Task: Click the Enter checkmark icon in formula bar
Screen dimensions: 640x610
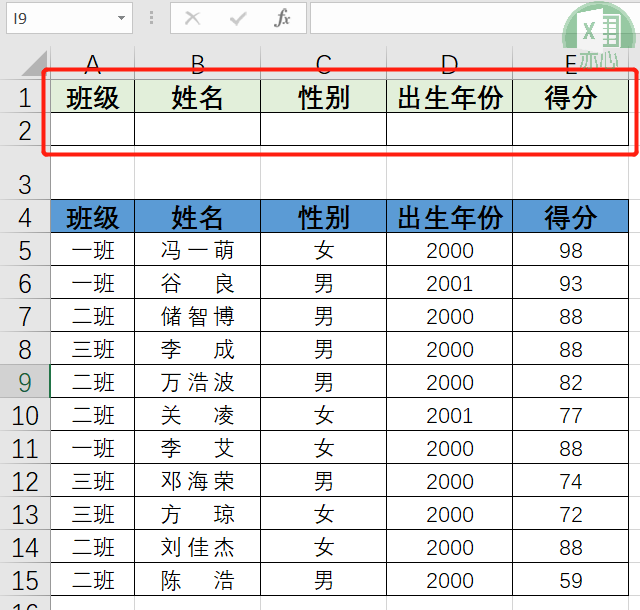Action: (238, 18)
